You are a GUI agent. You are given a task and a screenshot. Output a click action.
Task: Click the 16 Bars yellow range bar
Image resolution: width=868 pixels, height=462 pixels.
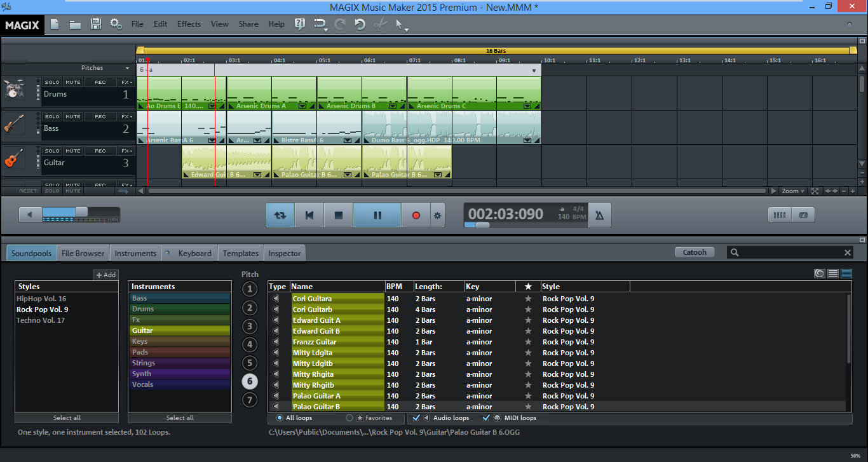coord(496,50)
